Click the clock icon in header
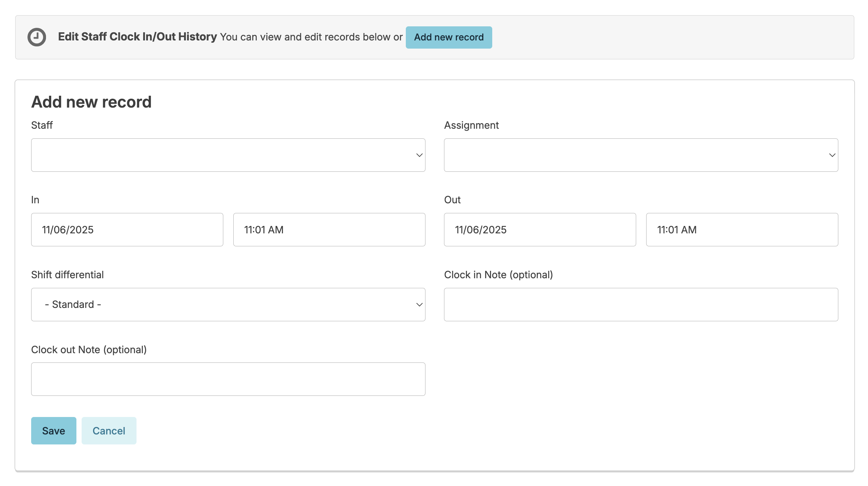Viewport: 868px width, 486px height. click(x=37, y=37)
